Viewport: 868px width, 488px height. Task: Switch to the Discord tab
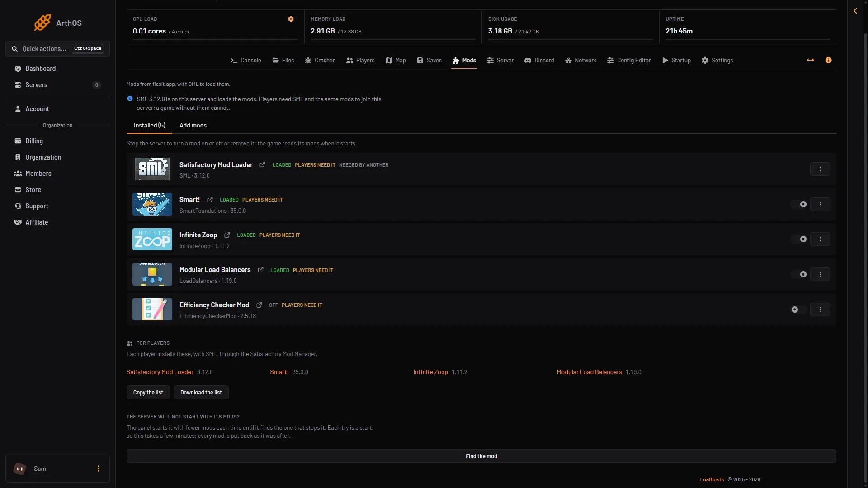539,61
